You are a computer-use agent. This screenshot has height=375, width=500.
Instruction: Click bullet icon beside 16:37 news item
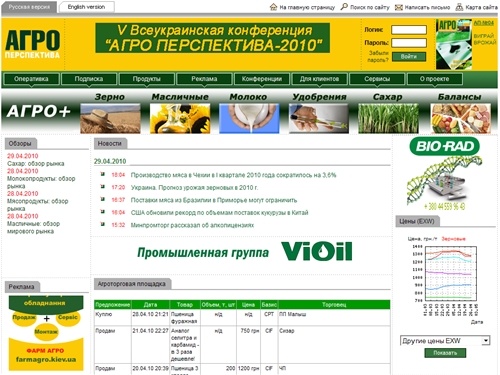pos(103,199)
